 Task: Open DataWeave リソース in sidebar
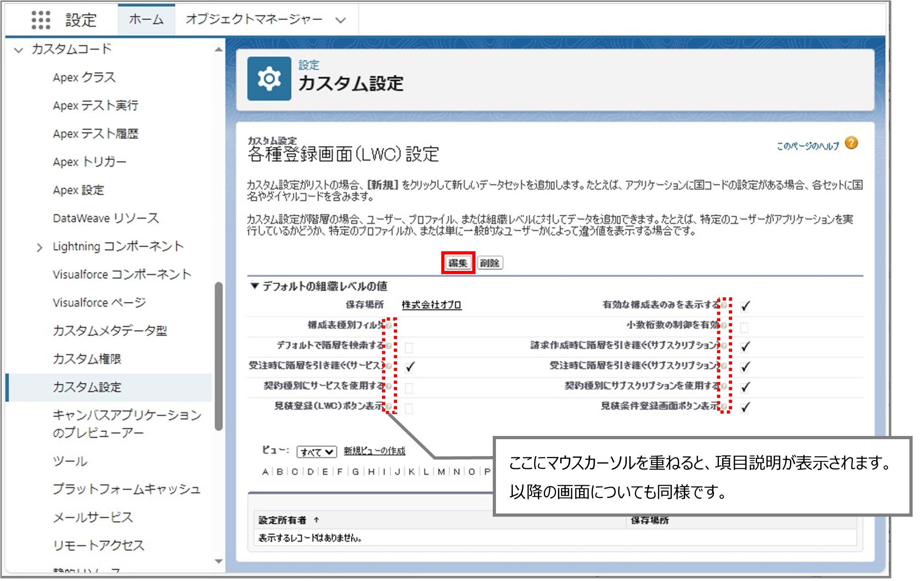tap(106, 218)
